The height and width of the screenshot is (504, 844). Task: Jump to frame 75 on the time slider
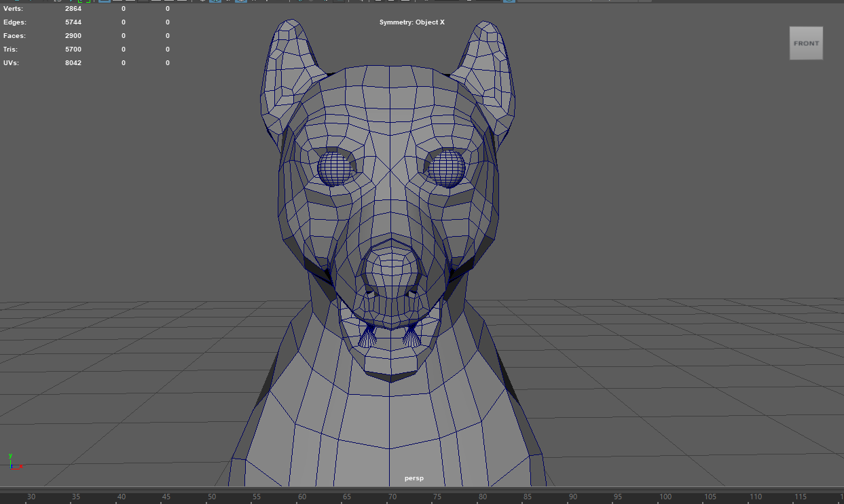[437, 497]
